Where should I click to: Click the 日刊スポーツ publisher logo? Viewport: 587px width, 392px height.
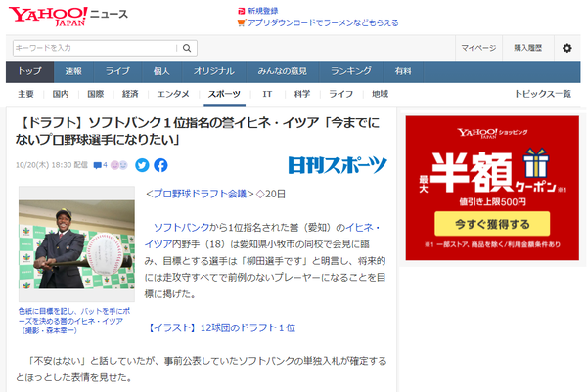click(x=338, y=165)
